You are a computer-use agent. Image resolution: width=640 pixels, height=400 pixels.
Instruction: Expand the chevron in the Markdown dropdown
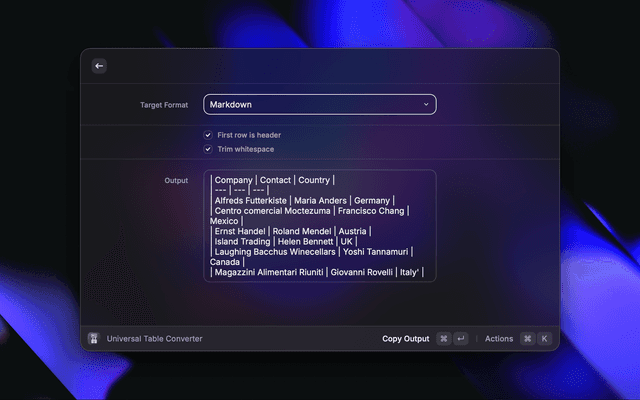click(425, 104)
